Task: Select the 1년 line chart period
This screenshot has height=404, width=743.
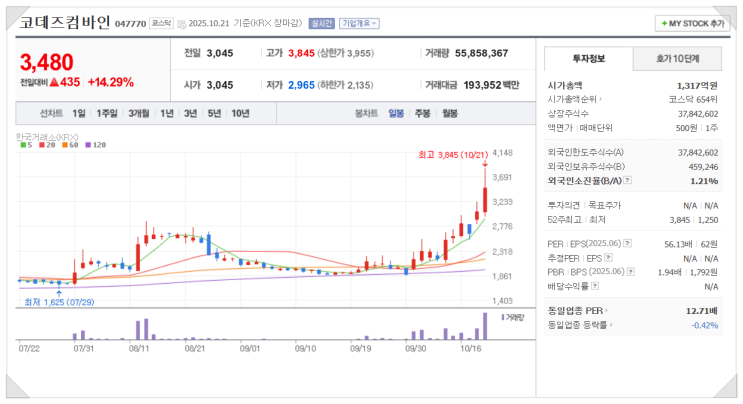Action: pyautogui.click(x=167, y=114)
